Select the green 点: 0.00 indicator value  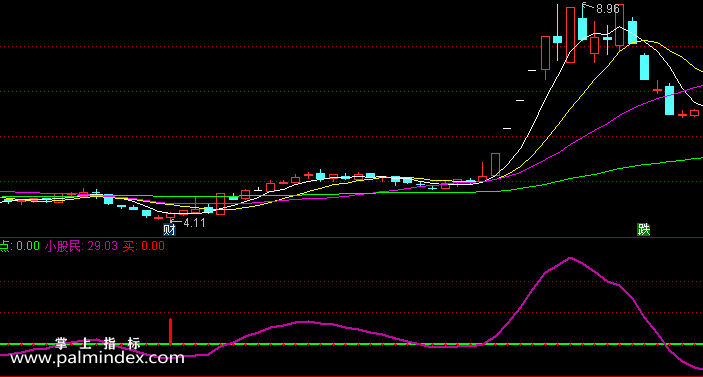click(20, 246)
